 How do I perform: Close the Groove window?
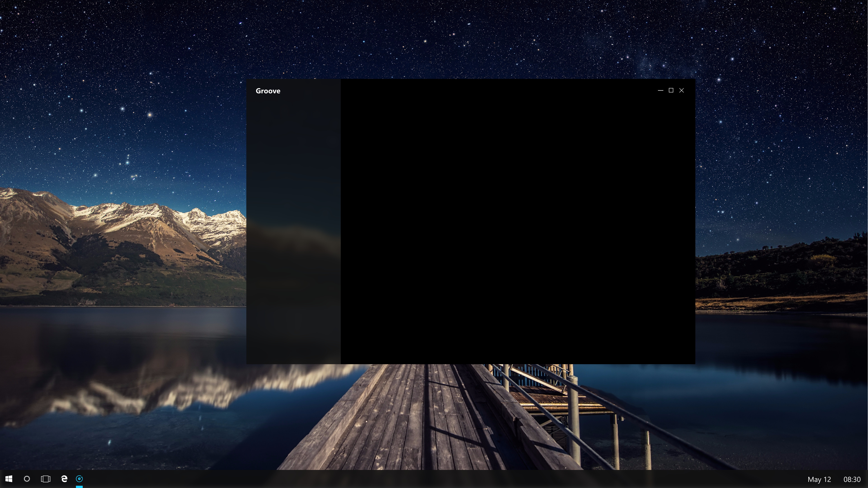tap(681, 90)
